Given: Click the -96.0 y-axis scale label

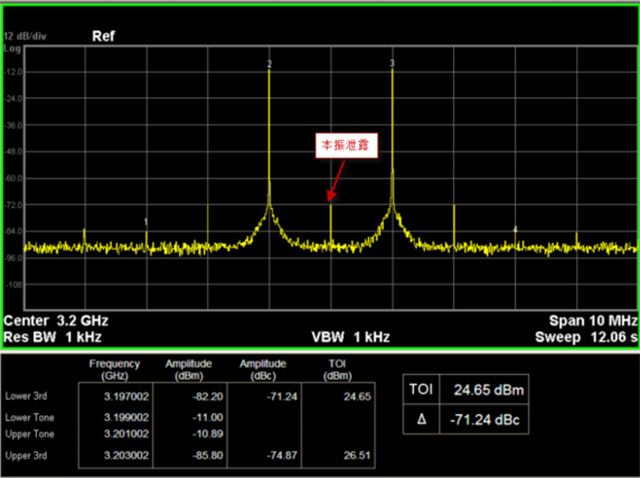Looking at the screenshot, I should (14, 258).
